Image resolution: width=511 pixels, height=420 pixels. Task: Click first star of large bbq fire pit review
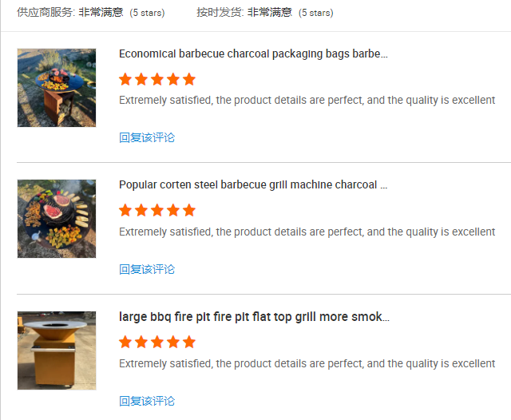coord(125,343)
